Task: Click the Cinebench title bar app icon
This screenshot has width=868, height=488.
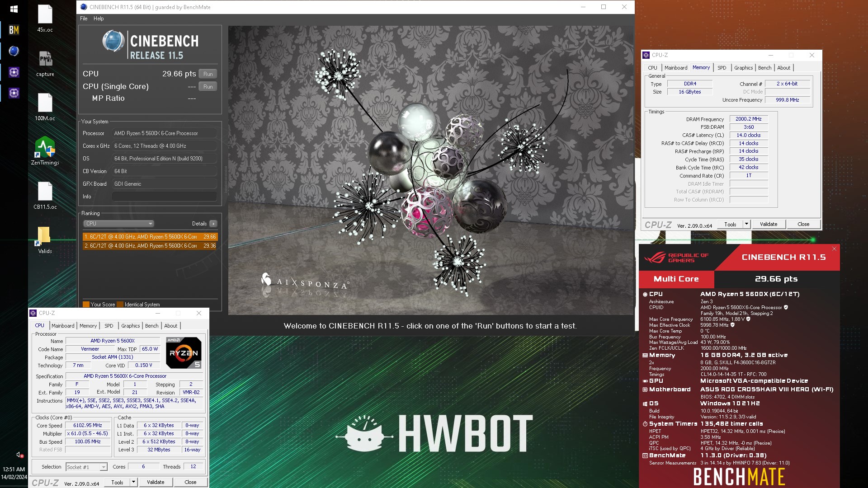Action: [83, 7]
